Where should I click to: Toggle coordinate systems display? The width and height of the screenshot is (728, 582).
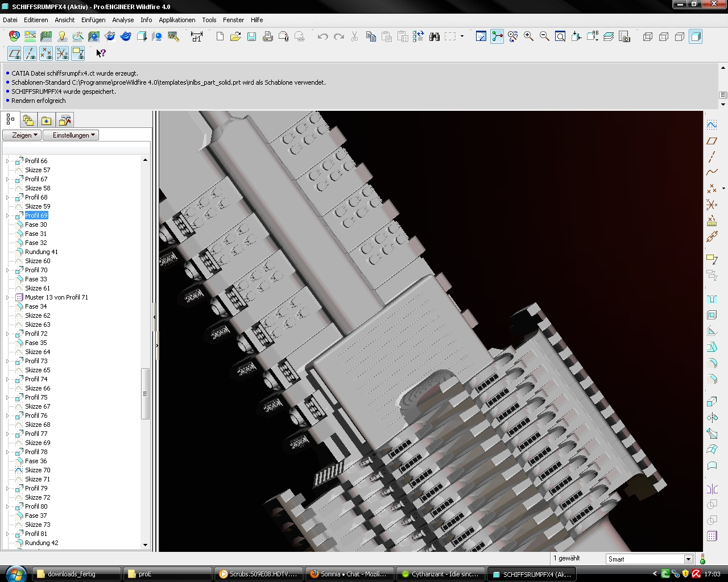(x=62, y=53)
